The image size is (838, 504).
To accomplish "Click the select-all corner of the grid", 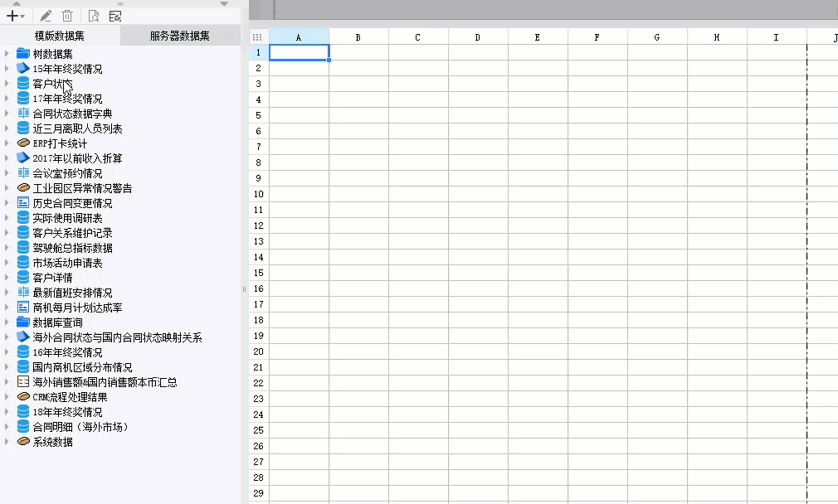I will [257, 36].
